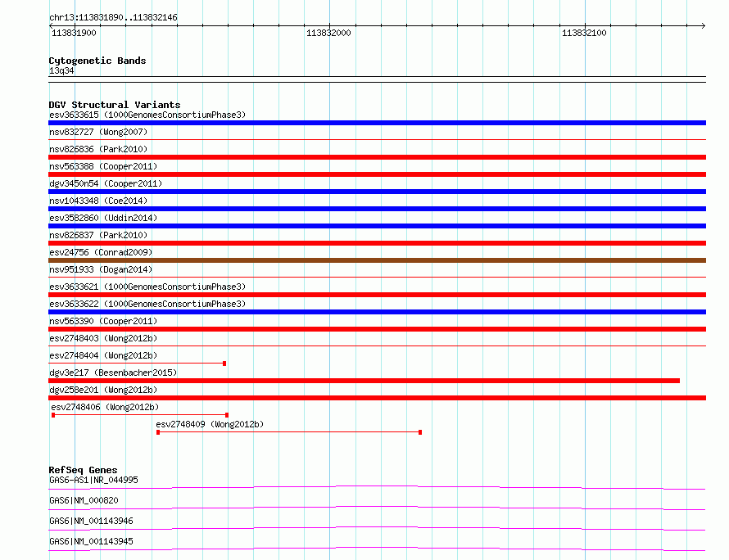
Task: Select the esv2748406 (Wong2012b) label
Action: point(105,407)
